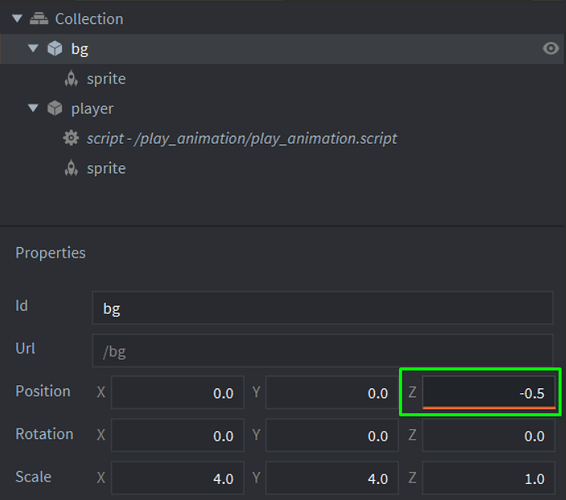Click the bg game object cube icon
The image size is (566, 500).
(55, 48)
